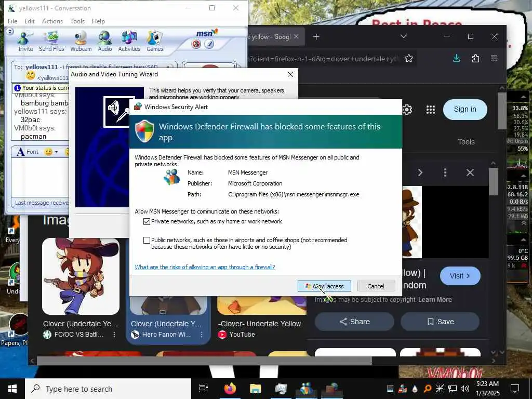
Task: Open Firefox from the taskbar
Action: click(230, 389)
